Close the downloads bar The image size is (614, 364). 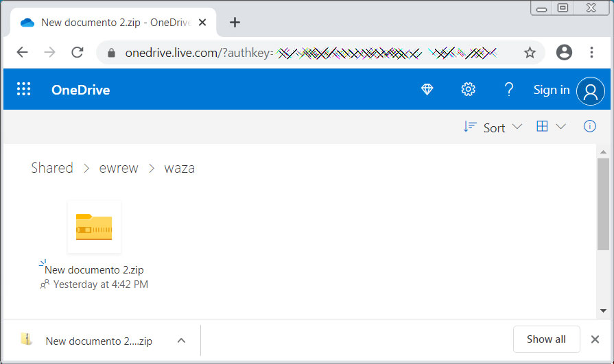pyautogui.click(x=595, y=339)
